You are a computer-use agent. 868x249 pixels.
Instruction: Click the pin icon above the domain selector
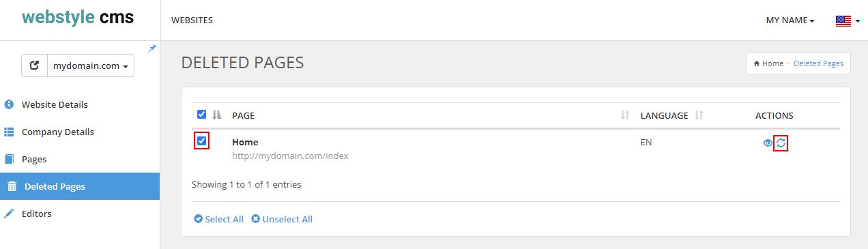click(x=152, y=48)
